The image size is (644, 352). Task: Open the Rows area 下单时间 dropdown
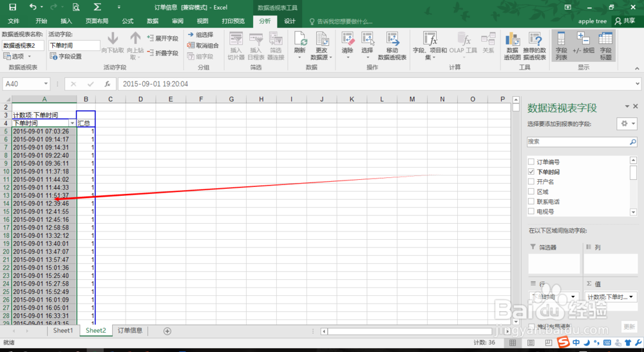click(x=573, y=297)
